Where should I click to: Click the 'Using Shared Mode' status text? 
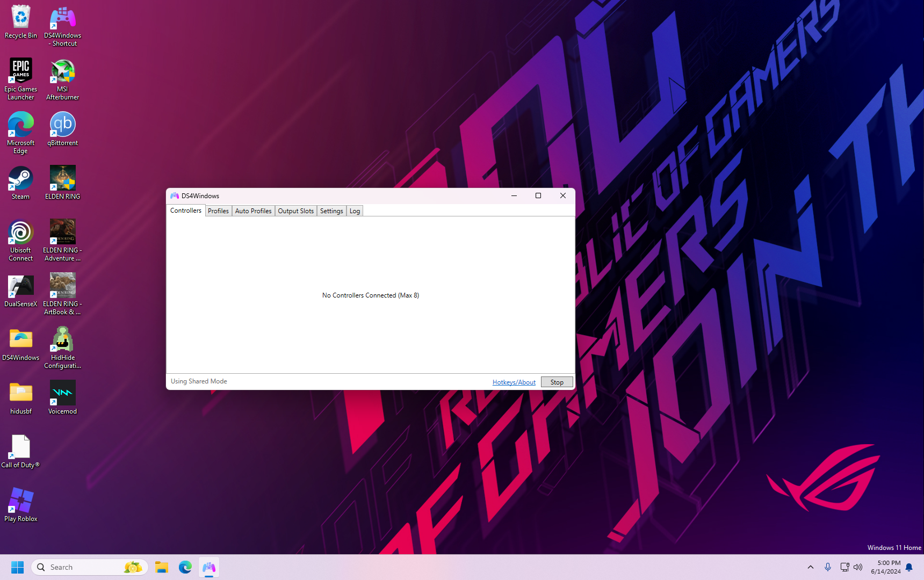[x=199, y=381]
